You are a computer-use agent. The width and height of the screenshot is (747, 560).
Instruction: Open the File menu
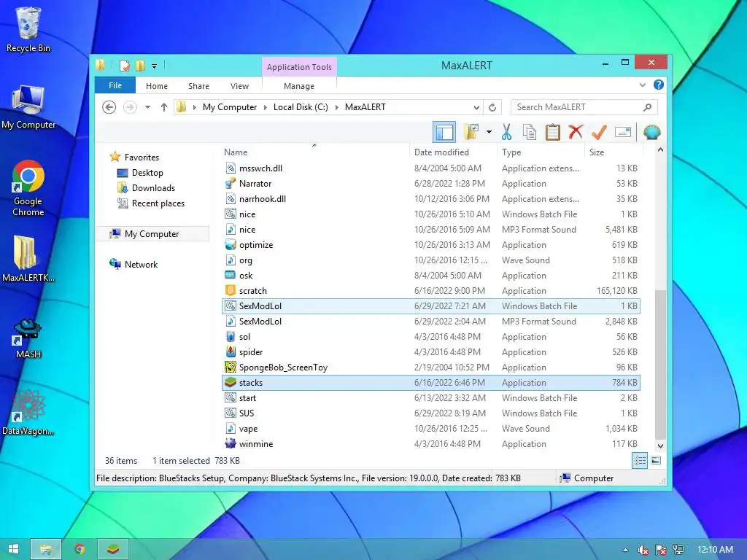115,85
